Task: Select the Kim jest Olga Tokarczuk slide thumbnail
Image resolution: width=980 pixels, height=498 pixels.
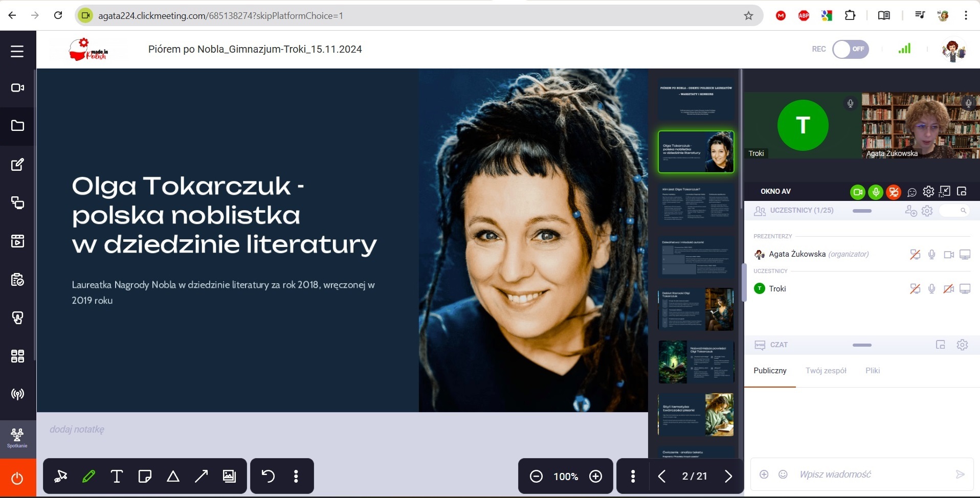Action: coord(696,205)
